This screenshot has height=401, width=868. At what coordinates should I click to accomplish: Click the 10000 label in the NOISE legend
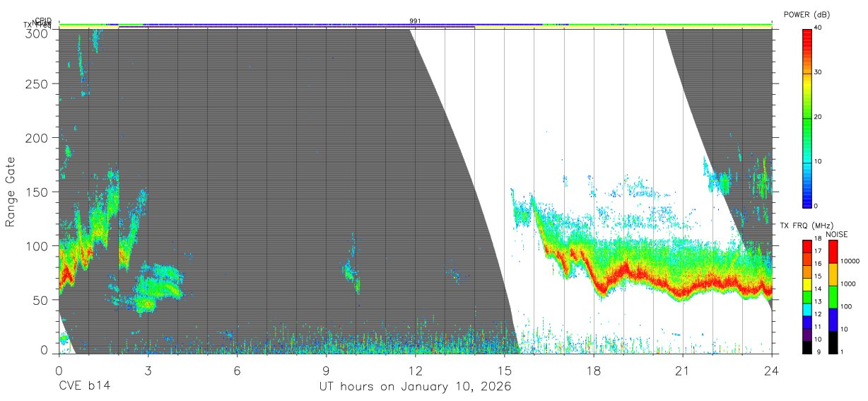point(851,261)
